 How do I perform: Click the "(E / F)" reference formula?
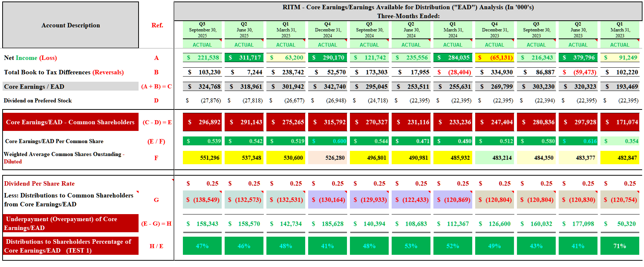tap(156, 141)
